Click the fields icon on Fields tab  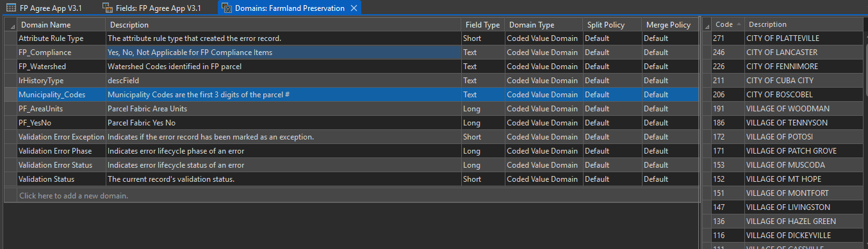tap(107, 8)
